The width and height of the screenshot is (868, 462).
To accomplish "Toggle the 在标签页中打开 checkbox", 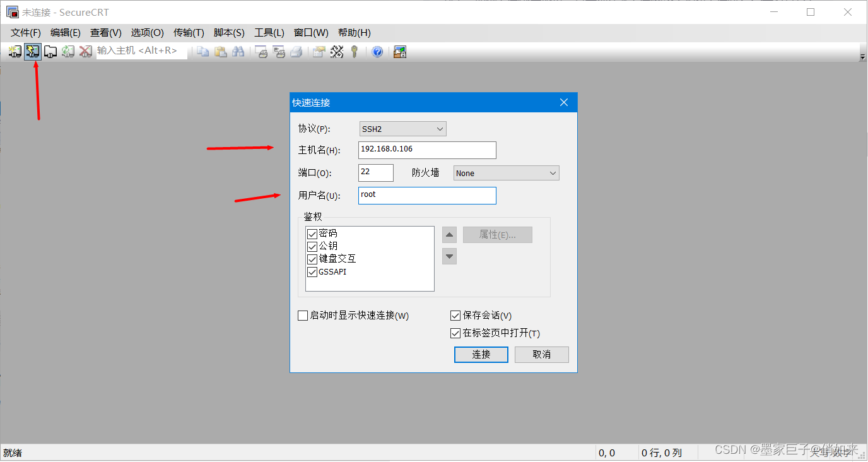I will (x=455, y=333).
